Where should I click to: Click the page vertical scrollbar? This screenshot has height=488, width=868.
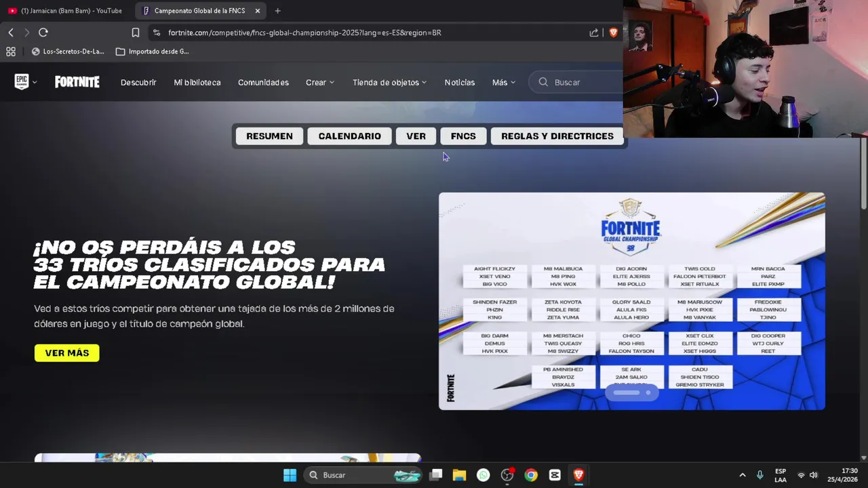click(863, 174)
